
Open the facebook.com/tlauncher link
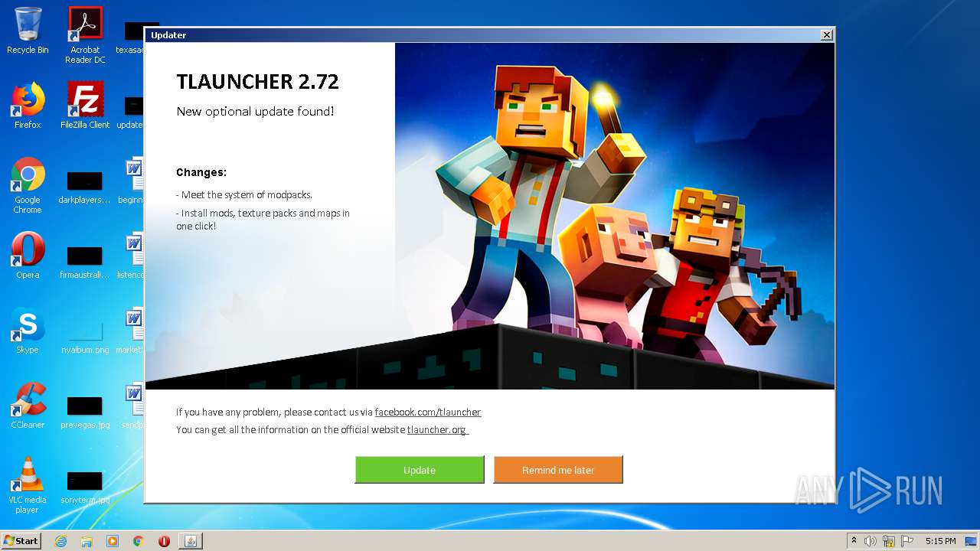(428, 412)
